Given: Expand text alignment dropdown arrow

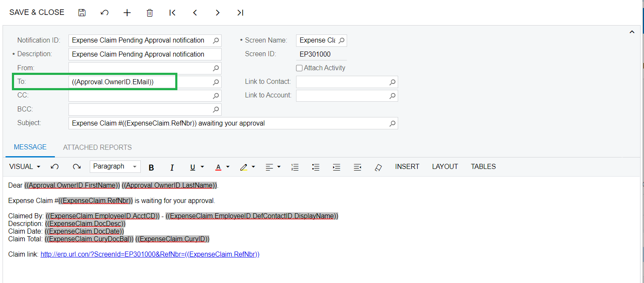Looking at the screenshot, I should [x=279, y=167].
